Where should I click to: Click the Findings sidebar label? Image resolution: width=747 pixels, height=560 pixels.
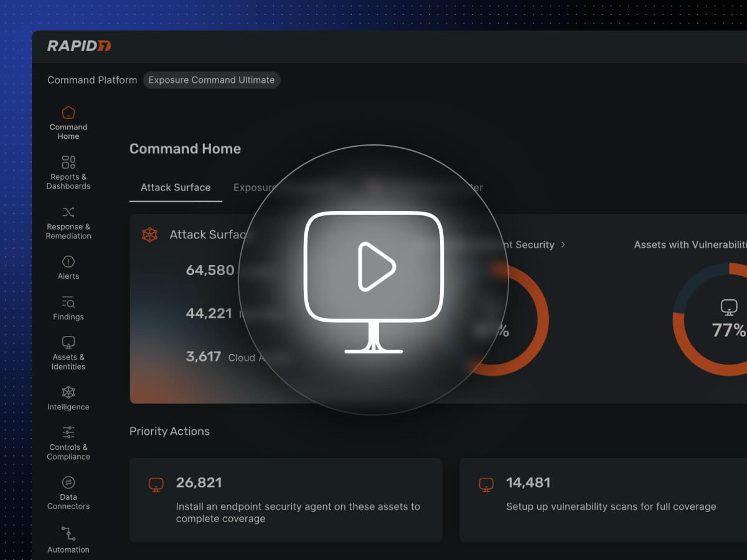[x=68, y=317]
